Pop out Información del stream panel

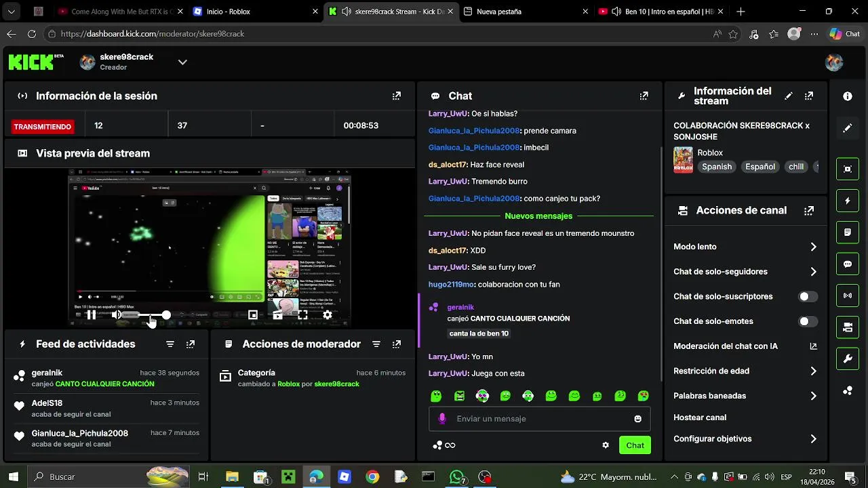coord(809,96)
